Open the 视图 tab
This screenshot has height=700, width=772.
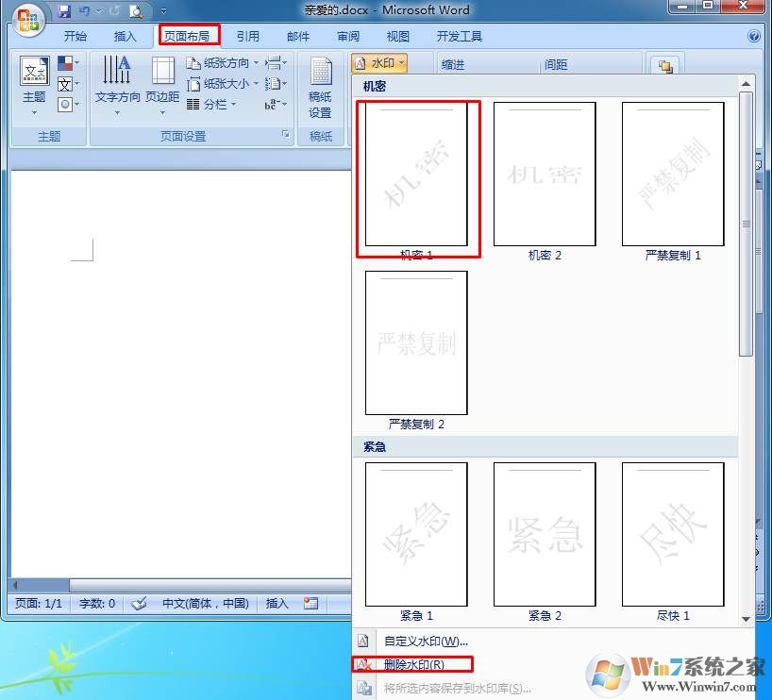pyautogui.click(x=398, y=37)
